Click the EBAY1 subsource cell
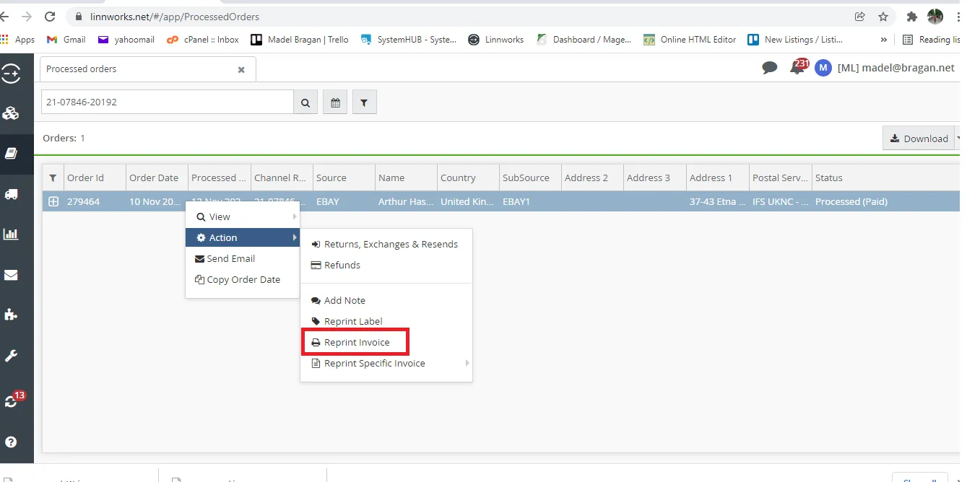 point(531,201)
